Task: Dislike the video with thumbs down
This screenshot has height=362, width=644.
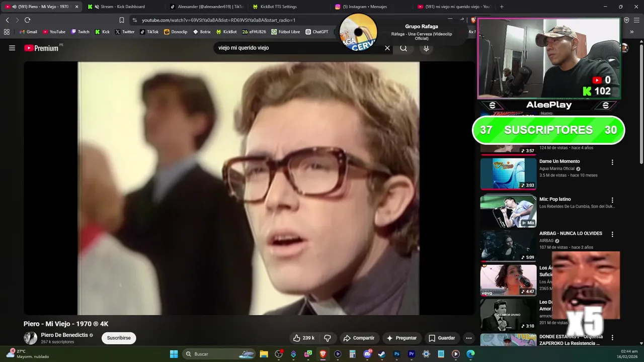Action: tap(328, 338)
